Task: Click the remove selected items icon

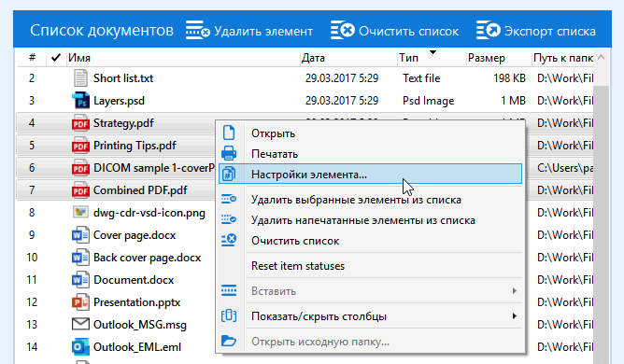Action: [x=229, y=199]
